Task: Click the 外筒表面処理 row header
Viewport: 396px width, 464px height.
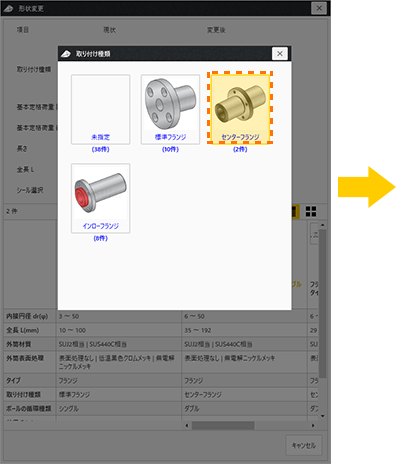Action: coord(30,362)
